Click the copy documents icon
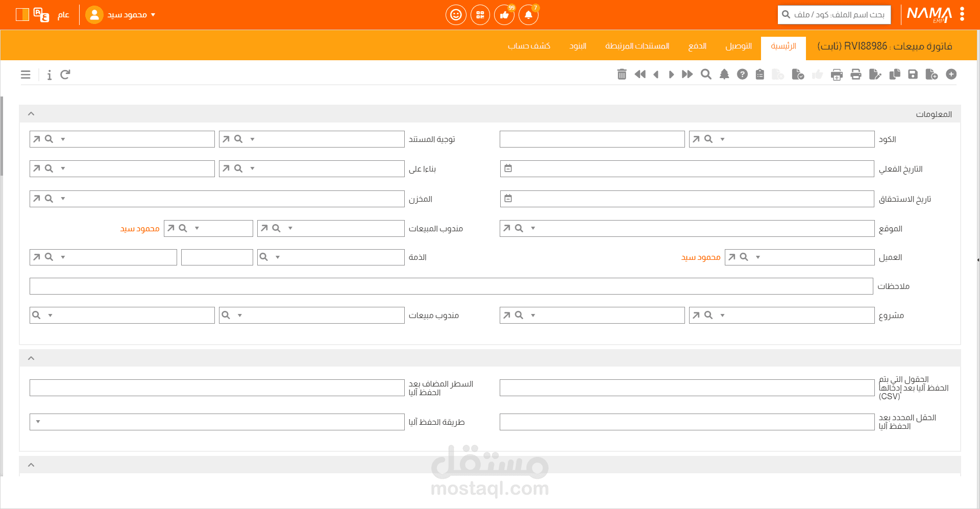Viewport: 980px width, 509px height. click(895, 75)
